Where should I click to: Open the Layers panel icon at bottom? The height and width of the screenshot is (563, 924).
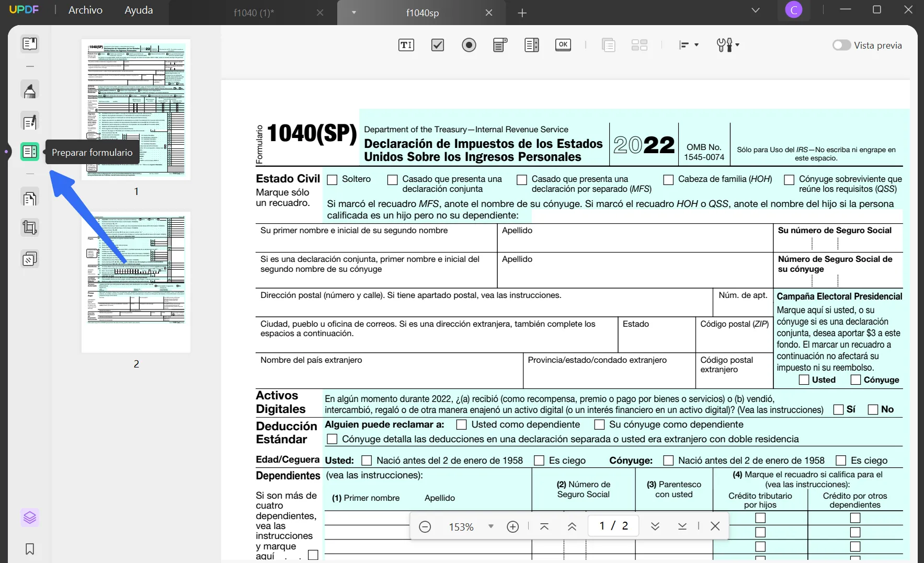point(30,518)
